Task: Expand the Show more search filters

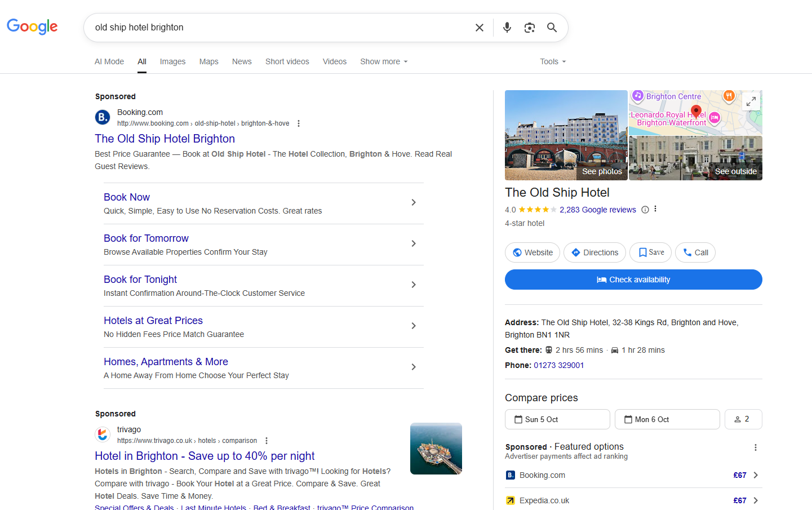Action: pyautogui.click(x=383, y=61)
